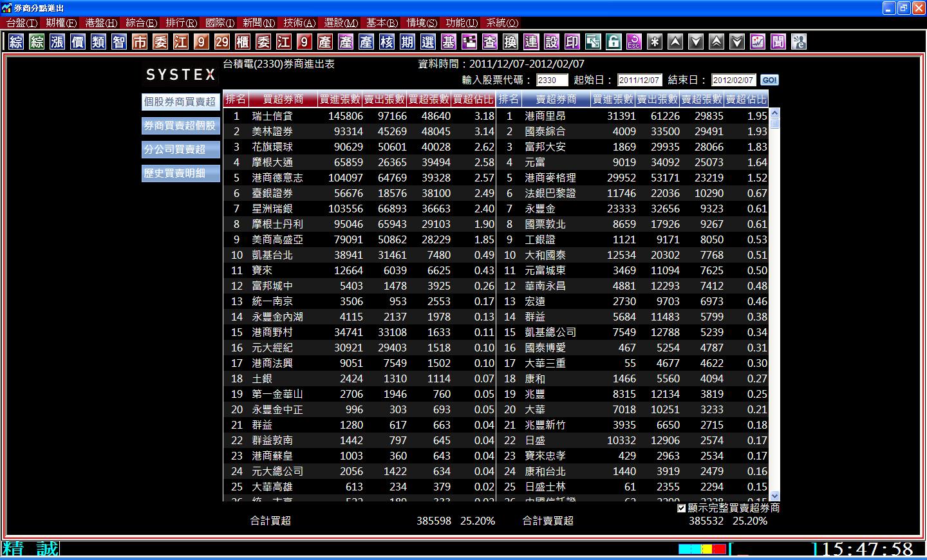The width and height of the screenshot is (927, 560).
Task: Click the 市 toolbar icon
Action: click(140, 42)
